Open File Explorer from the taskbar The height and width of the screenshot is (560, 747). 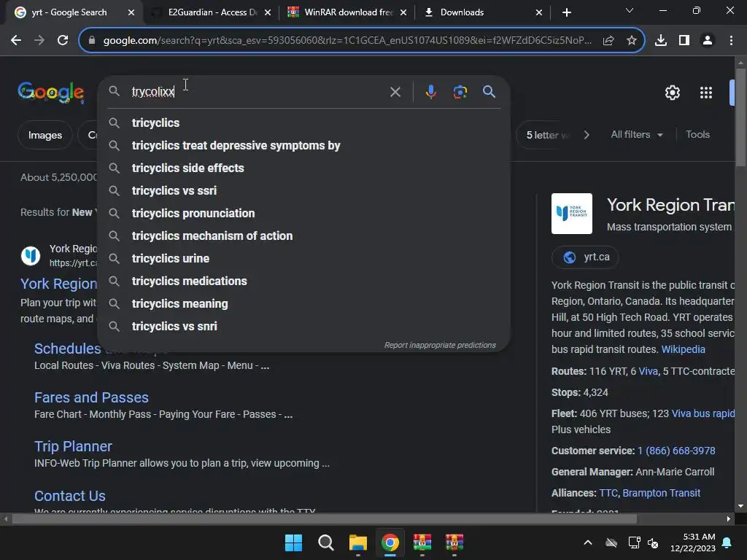357,542
